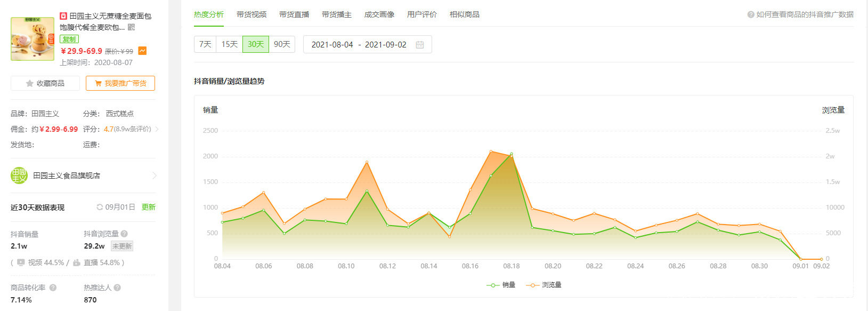Switch to the 带货直播 tab
The height and width of the screenshot is (311, 868).
294,14
